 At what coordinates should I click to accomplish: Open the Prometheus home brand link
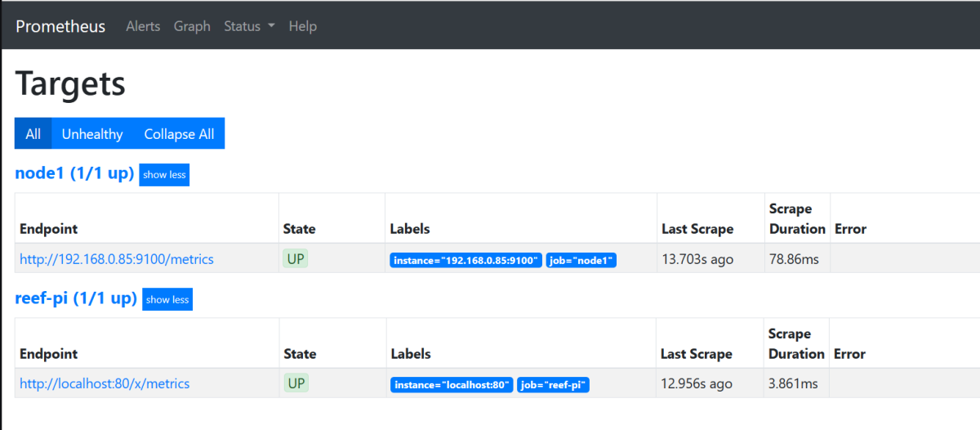click(x=60, y=26)
